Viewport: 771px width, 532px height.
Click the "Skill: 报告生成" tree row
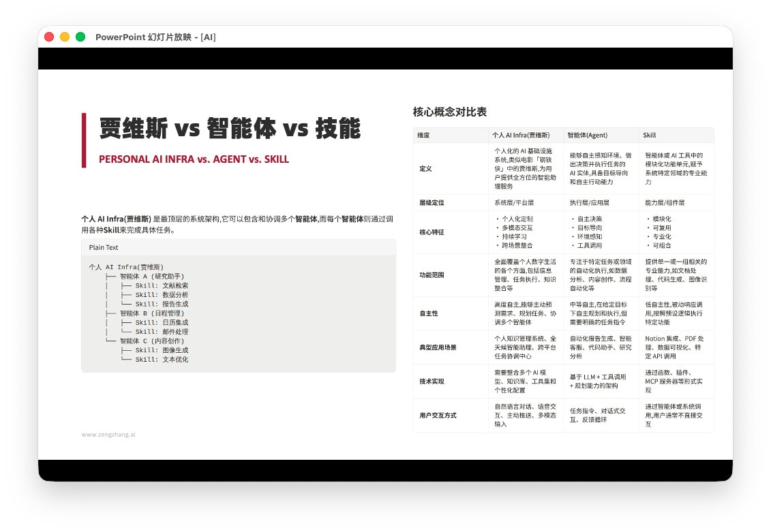[x=162, y=304]
